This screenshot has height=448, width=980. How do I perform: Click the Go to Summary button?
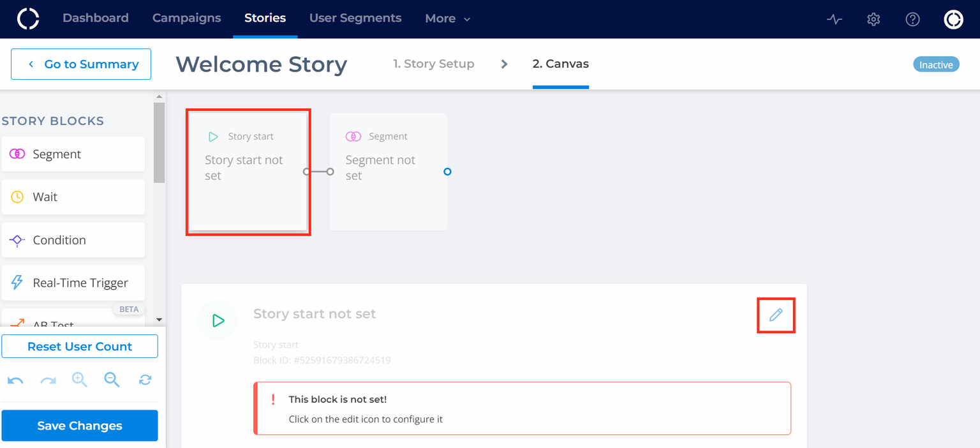(x=81, y=64)
